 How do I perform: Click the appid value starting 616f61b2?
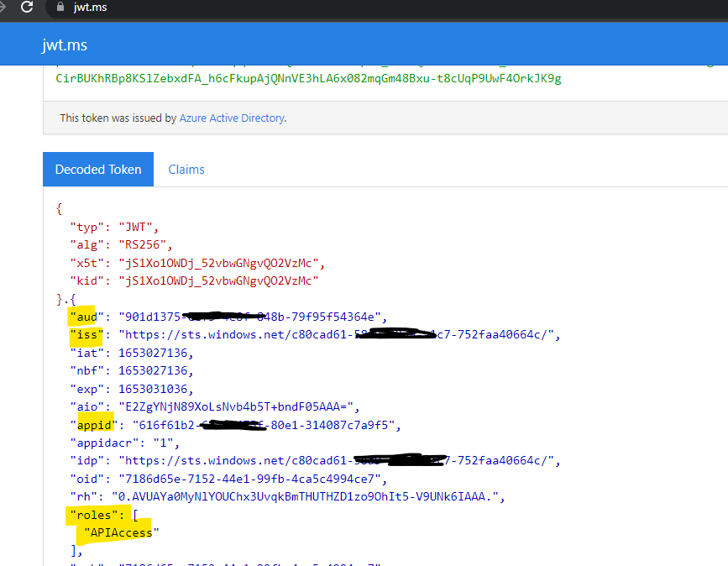pos(264,425)
